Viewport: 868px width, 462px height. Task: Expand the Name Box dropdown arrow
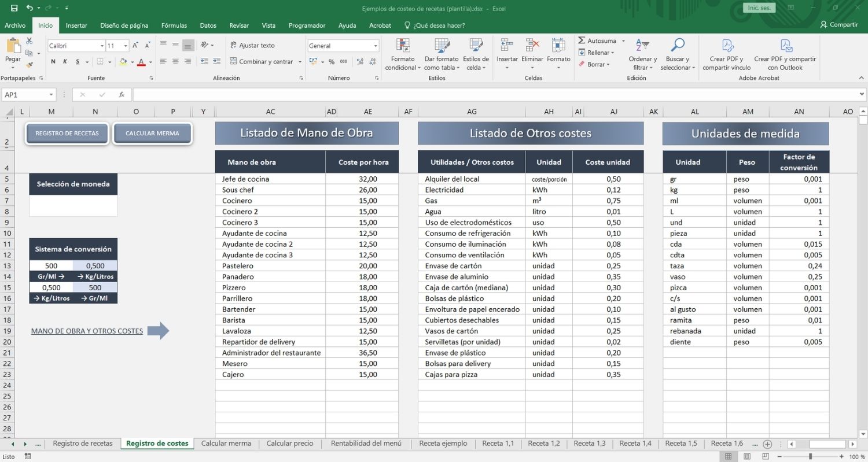(x=52, y=94)
